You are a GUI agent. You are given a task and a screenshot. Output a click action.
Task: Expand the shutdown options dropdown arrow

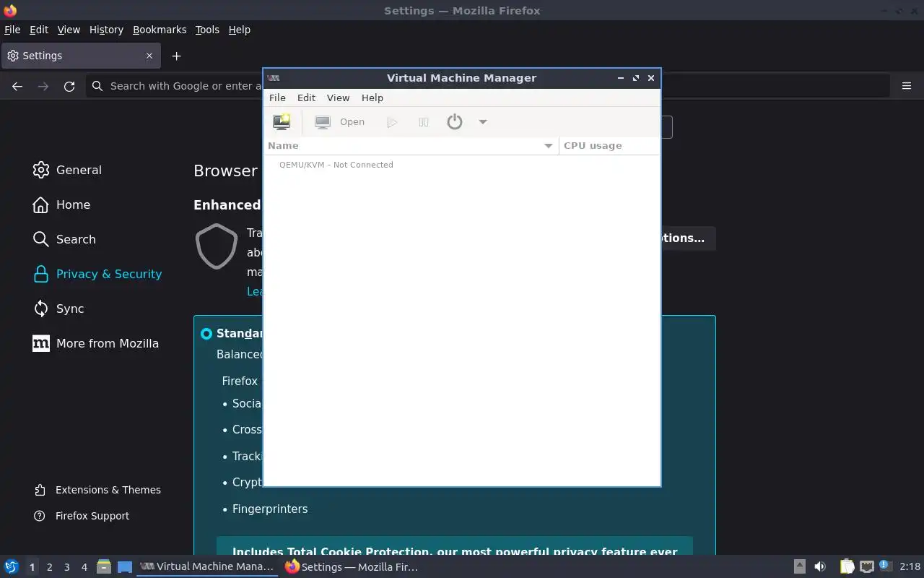483,122
